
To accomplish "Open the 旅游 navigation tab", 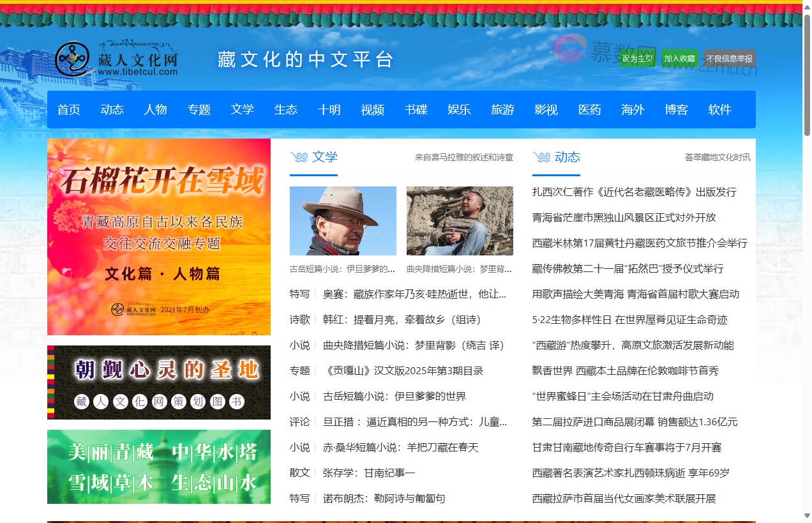I will pos(502,109).
